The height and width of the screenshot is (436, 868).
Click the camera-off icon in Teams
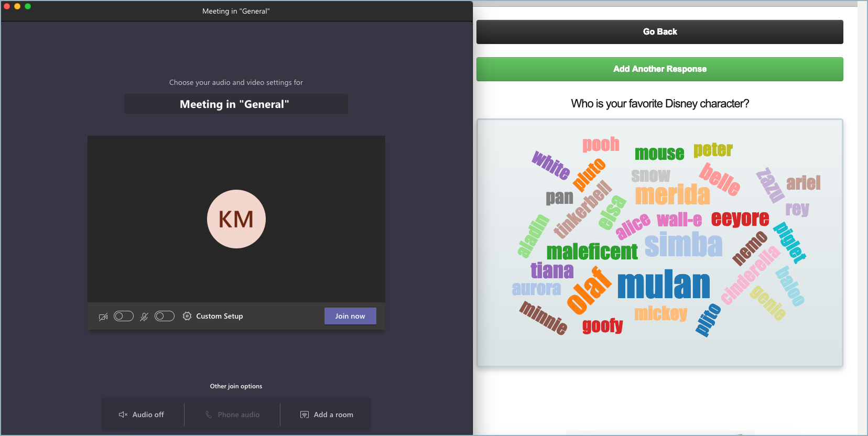point(103,317)
